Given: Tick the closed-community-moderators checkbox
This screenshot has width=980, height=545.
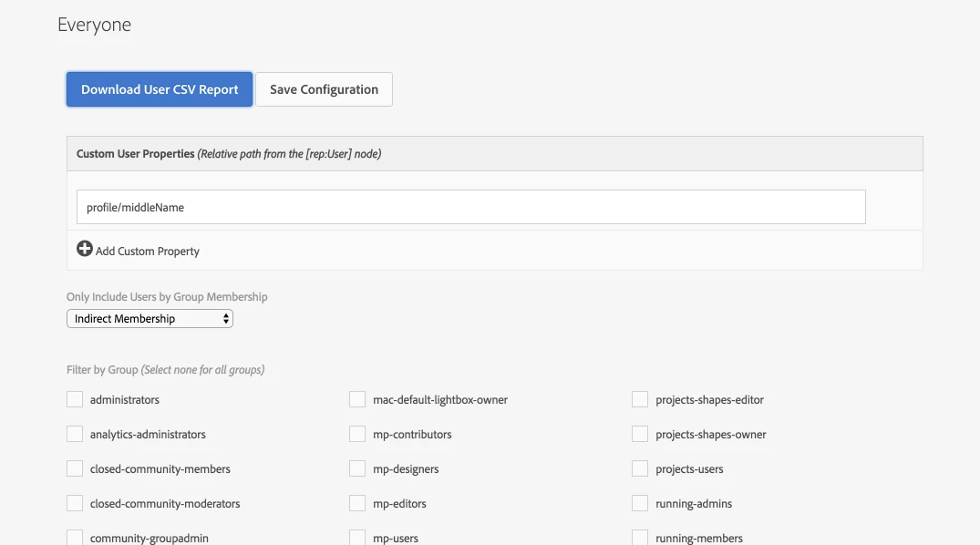Looking at the screenshot, I should 75,503.
